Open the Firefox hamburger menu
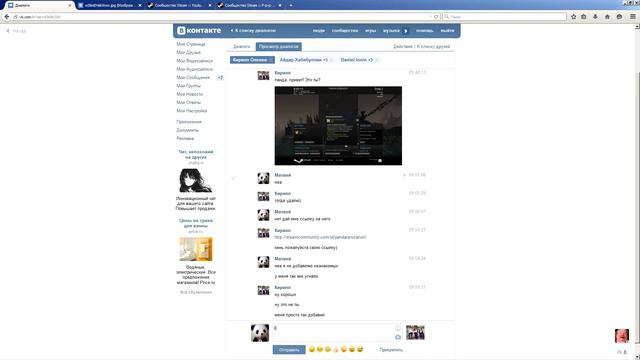Screen dimensions: 640x360 [x=633, y=17]
